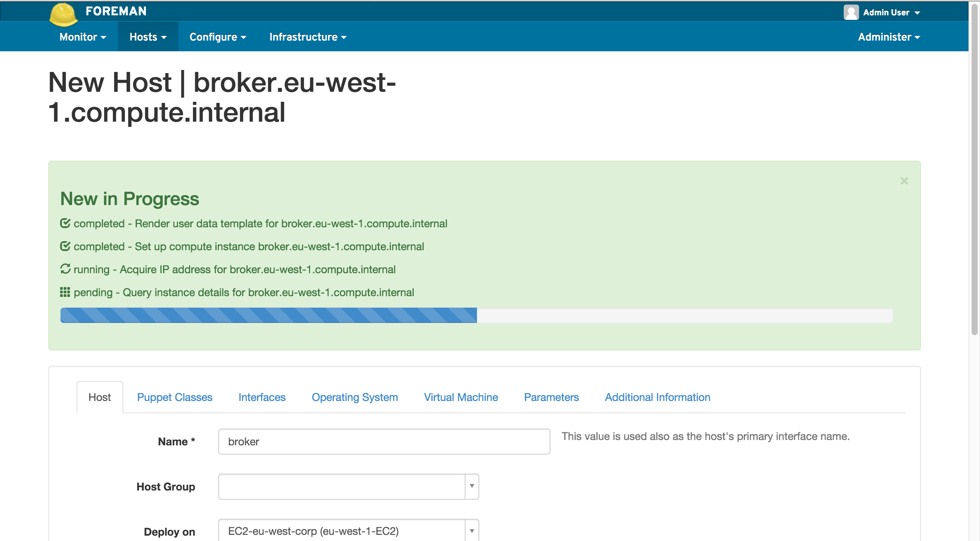Expand the Configure dropdown menu

pyautogui.click(x=217, y=37)
